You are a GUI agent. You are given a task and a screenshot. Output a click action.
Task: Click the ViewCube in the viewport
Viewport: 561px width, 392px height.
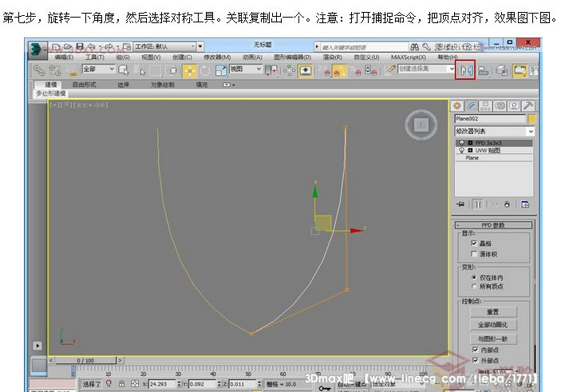[x=421, y=125]
